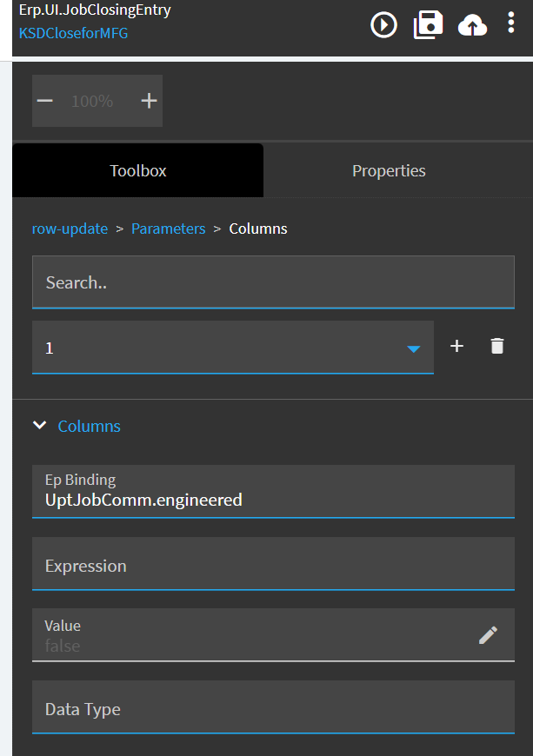Collapse the Columns section chevron

click(39, 426)
